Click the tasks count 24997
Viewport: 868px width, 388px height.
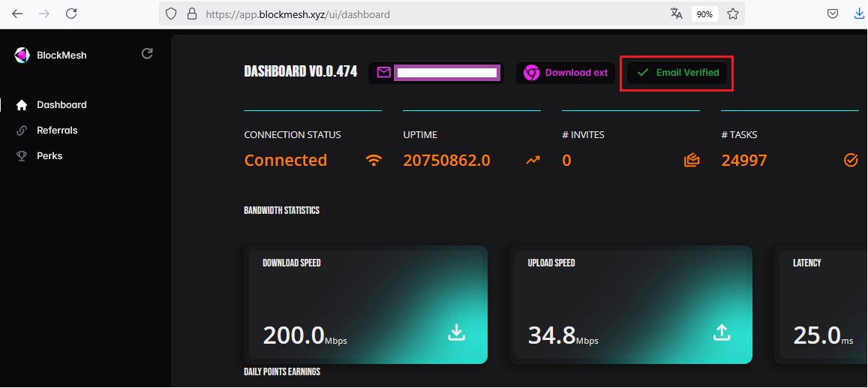(744, 160)
